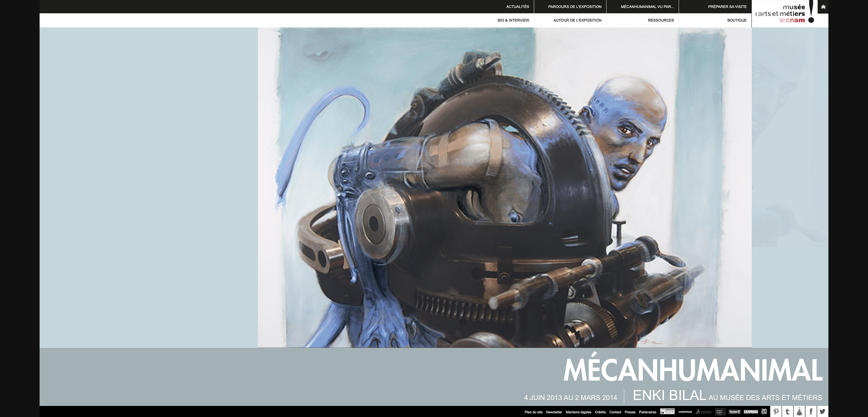Click the Newsletter footer link
This screenshot has height=417, width=868.
554,412
